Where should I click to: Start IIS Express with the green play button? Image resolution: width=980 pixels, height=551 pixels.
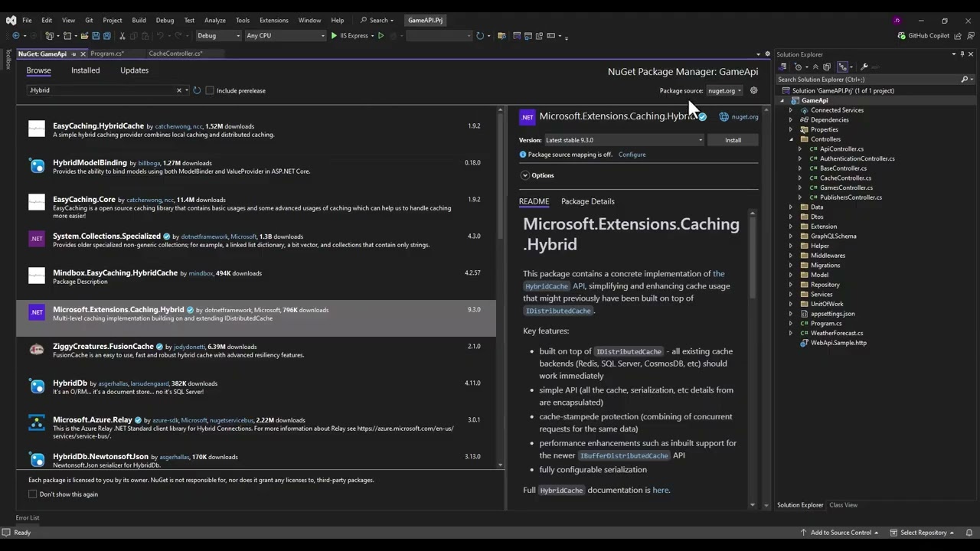(x=335, y=36)
